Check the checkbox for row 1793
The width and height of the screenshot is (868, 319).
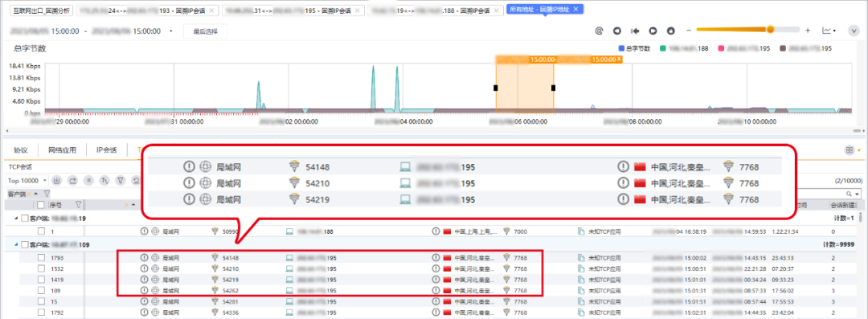pos(42,257)
